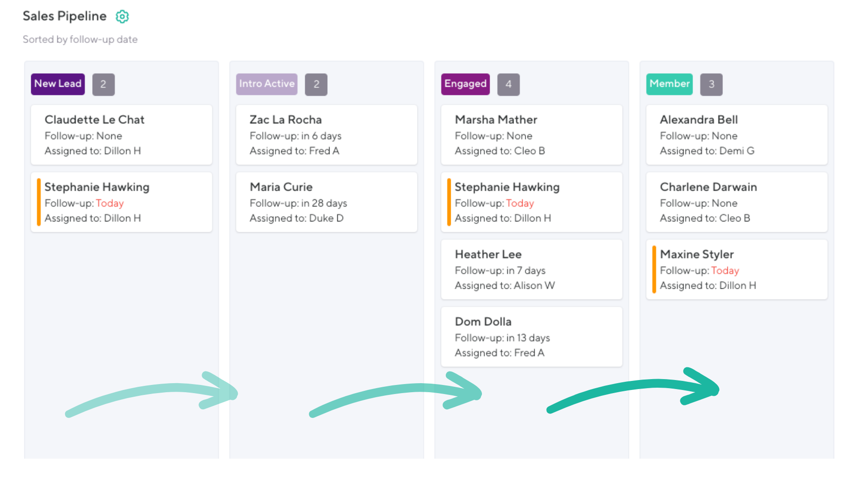
Task: Click the New Lead stage label
Action: pos(58,84)
